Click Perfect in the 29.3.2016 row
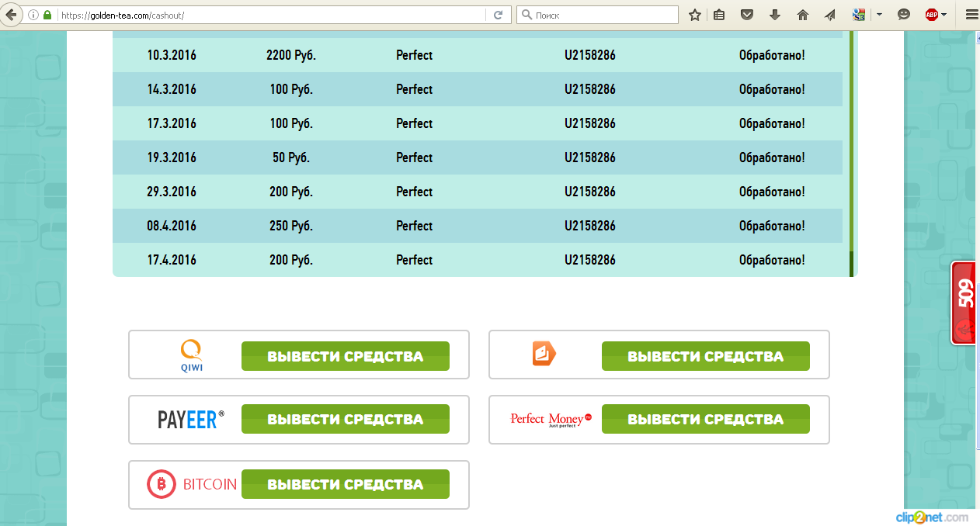The image size is (980, 526). [414, 192]
